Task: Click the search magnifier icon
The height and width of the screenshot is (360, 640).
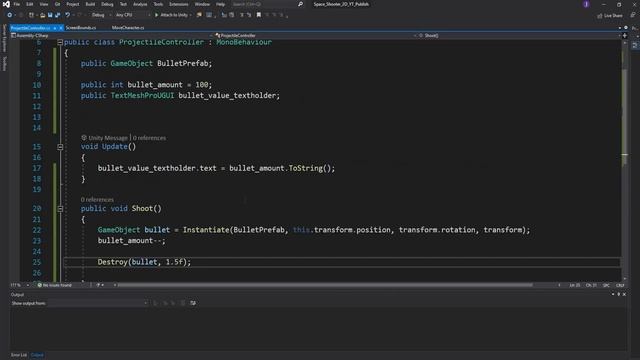Action: point(300,4)
